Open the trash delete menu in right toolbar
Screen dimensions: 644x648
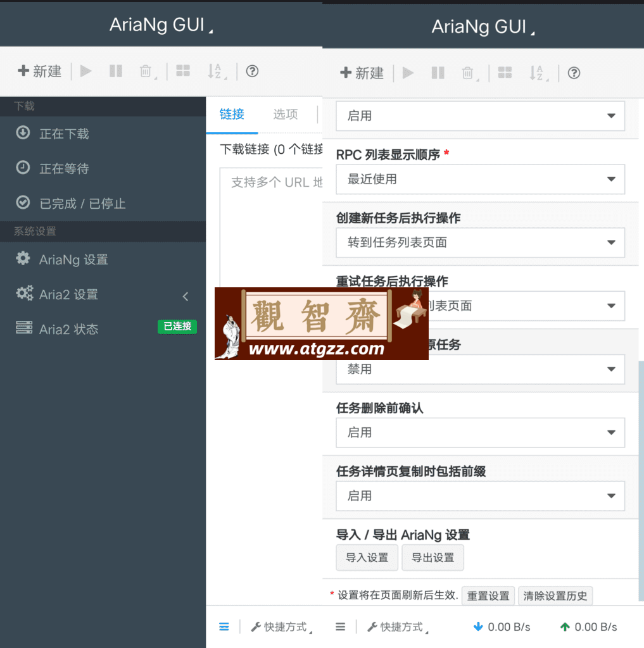click(x=469, y=73)
